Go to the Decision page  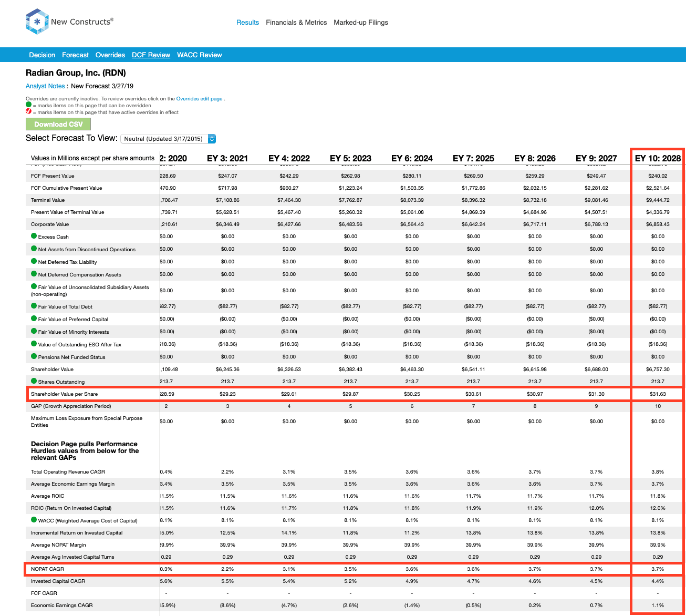point(42,55)
